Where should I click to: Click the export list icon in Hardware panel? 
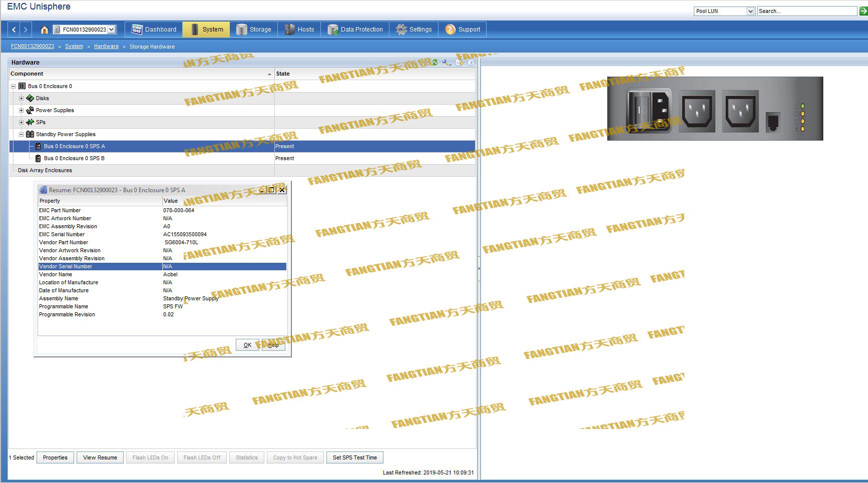pos(460,63)
